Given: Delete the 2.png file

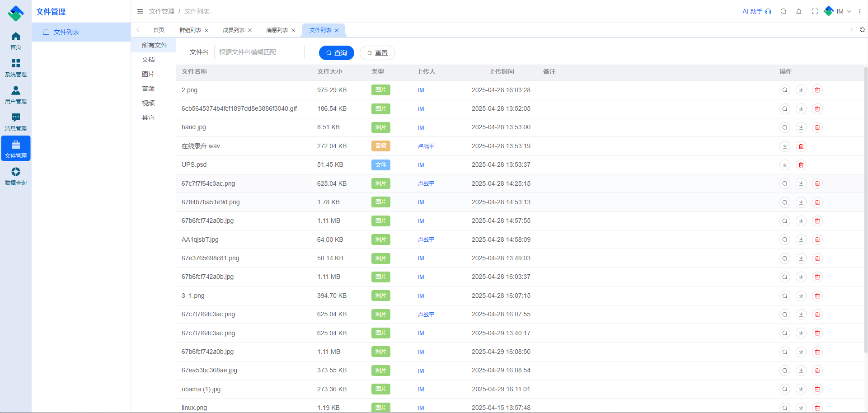Looking at the screenshot, I should point(817,90).
